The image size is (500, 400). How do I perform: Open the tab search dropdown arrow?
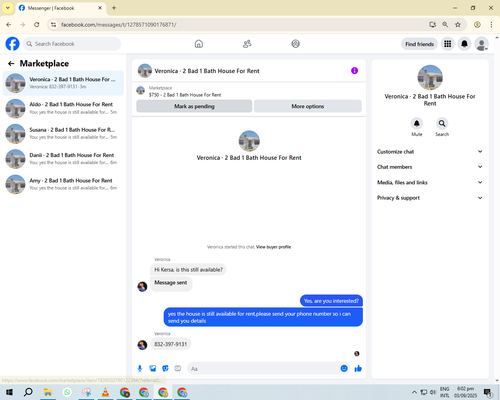[8, 8]
